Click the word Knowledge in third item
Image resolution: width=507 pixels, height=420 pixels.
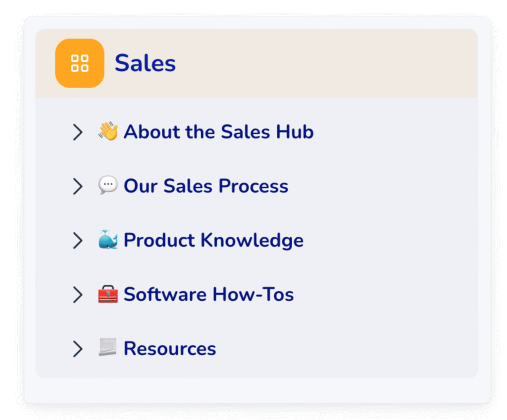pos(252,240)
